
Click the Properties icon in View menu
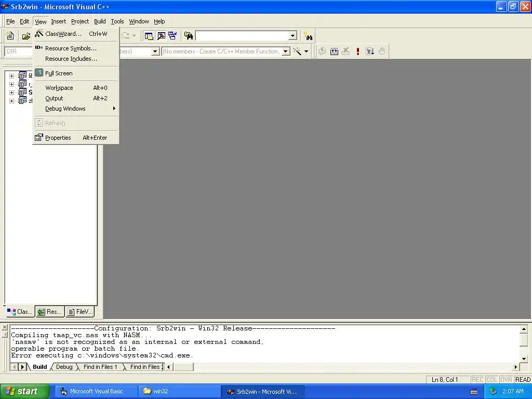pyautogui.click(x=39, y=137)
